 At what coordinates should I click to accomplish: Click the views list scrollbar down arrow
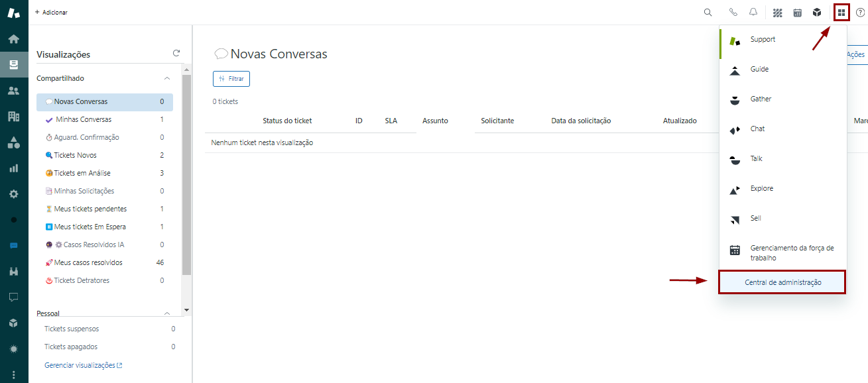click(x=186, y=309)
